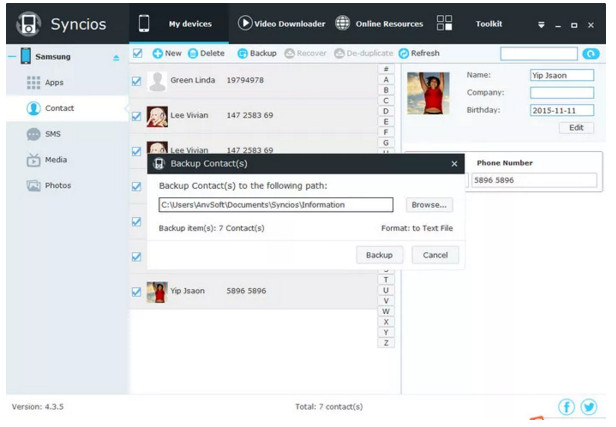Viewport: 616px width, 427px height.
Task: Click the Refresh toolbar button
Action: (x=419, y=53)
